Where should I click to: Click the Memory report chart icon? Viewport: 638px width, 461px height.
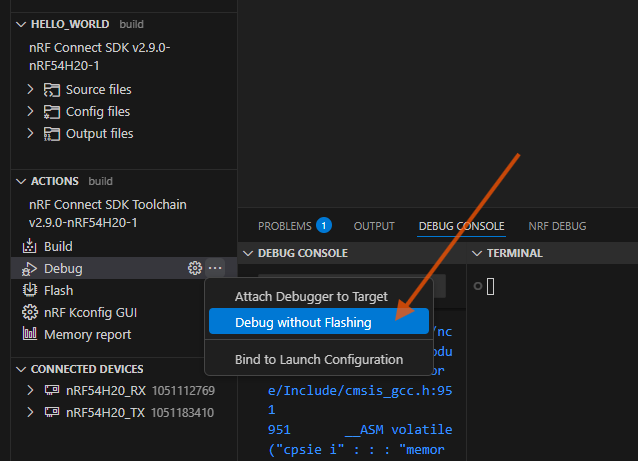point(29,333)
